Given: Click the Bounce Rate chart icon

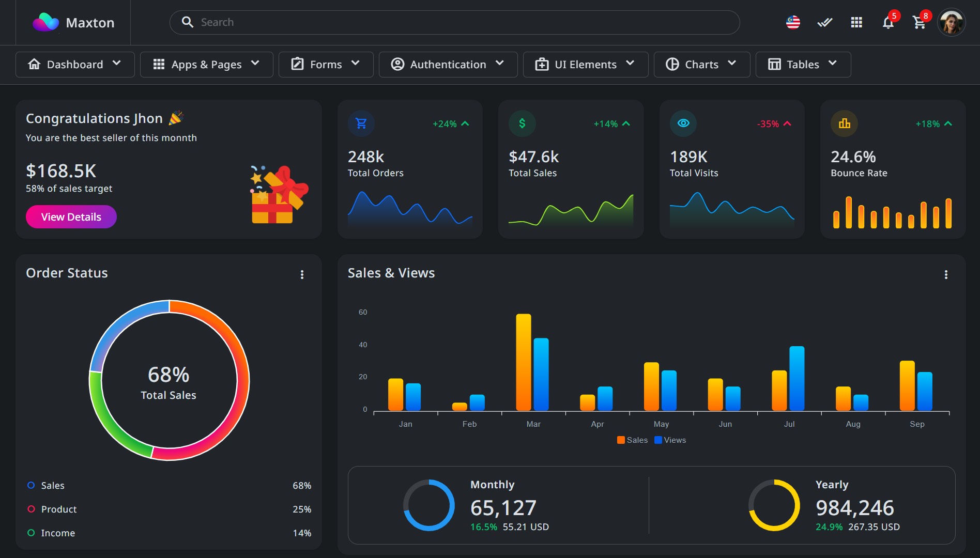Looking at the screenshot, I should click(844, 123).
